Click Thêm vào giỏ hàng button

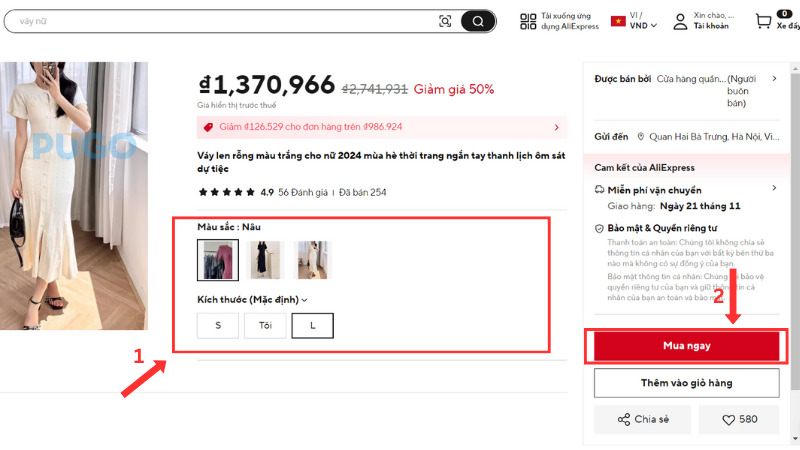pos(686,383)
